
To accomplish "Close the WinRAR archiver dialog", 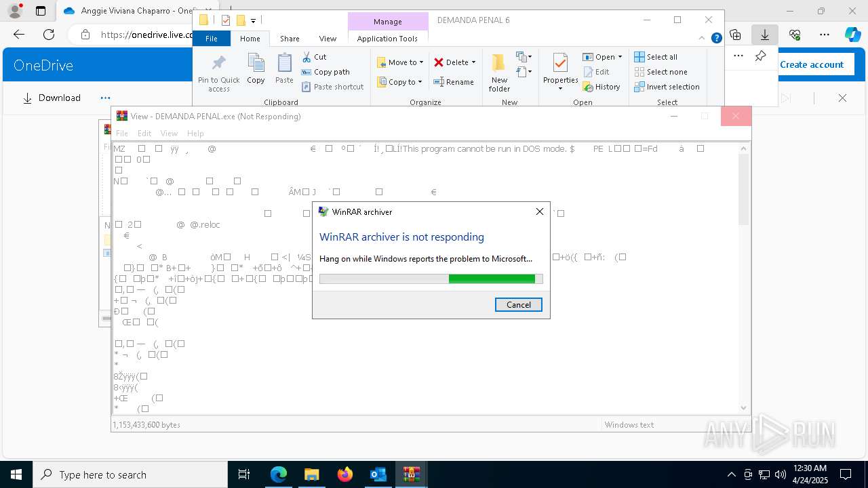I will (x=540, y=211).
